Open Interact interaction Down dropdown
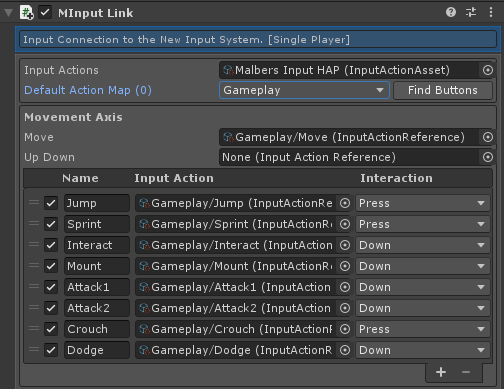 coord(423,245)
